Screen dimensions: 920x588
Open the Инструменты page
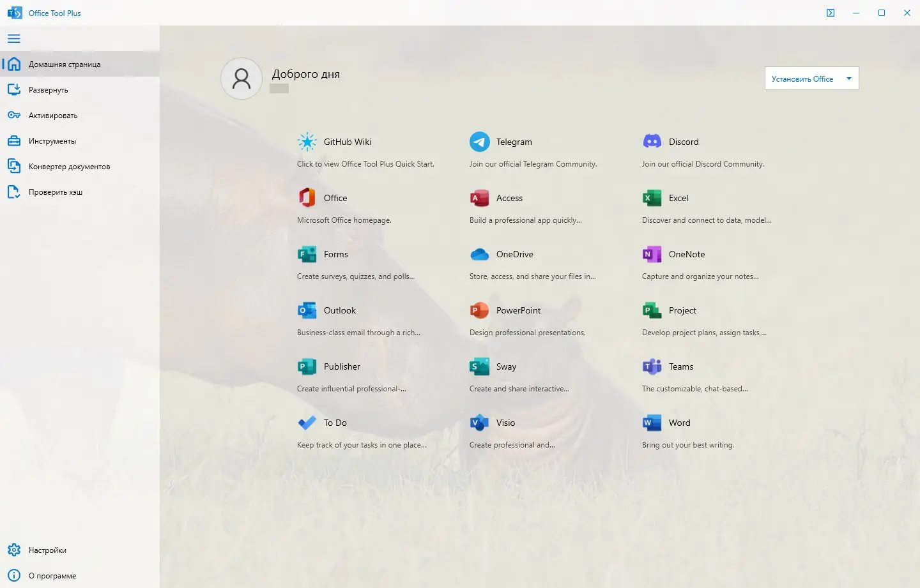pyautogui.click(x=80, y=140)
